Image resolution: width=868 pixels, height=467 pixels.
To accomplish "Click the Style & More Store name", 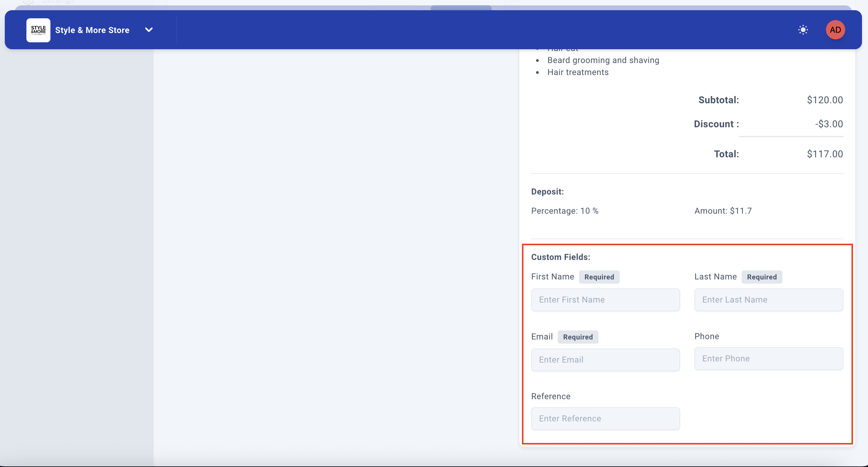I will point(92,30).
